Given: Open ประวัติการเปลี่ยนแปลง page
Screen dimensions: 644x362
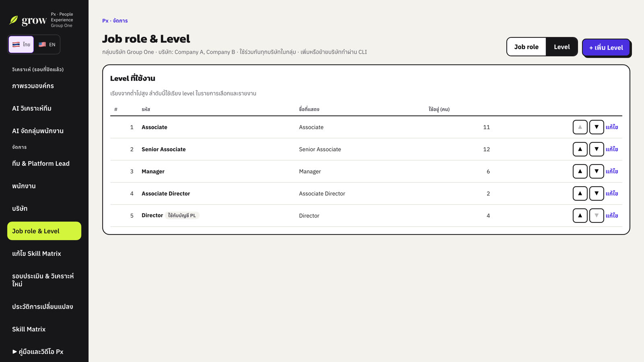Looking at the screenshot, I should [x=44, y=306].
